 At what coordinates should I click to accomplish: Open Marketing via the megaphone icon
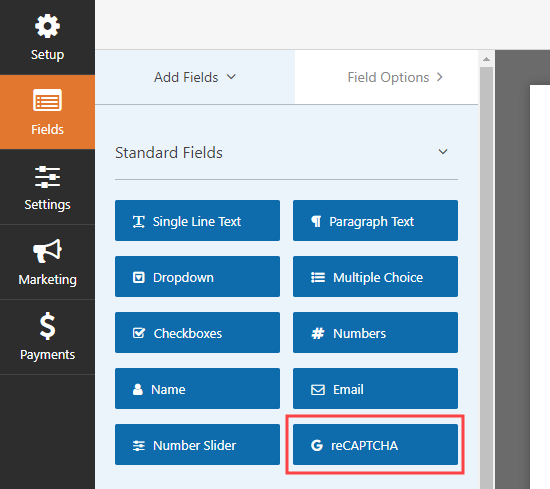point(47,251)
